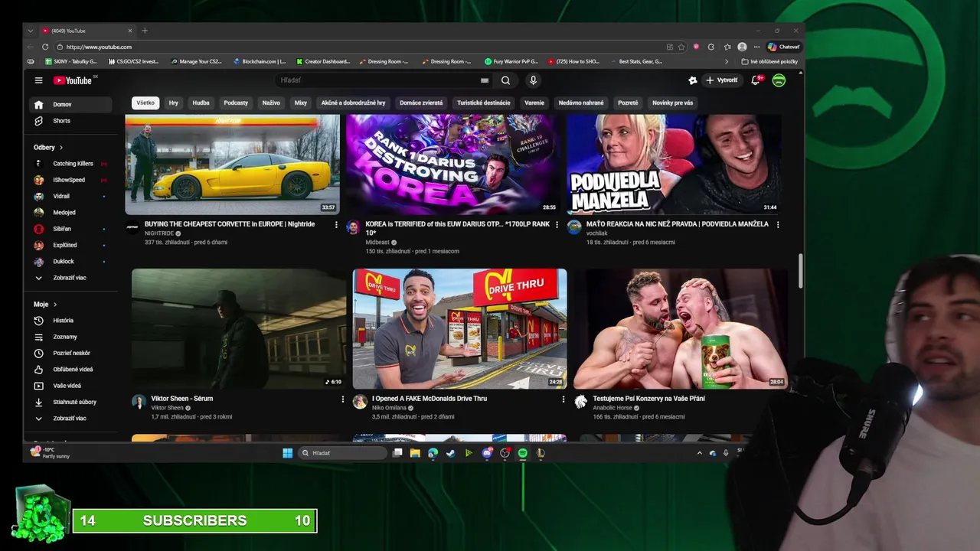980x551 pixels.
Task: Open Vidrail subscription channel
Action: click(x=71, y=197)
